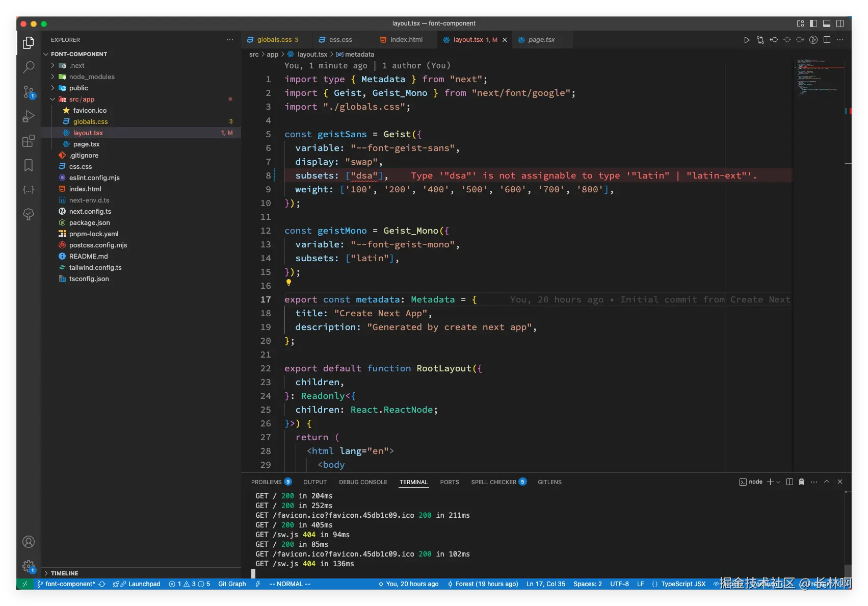Screen dimensions: 868x606
Task: Click the TypeScript JSX language mode
Action: click(683, 584)
